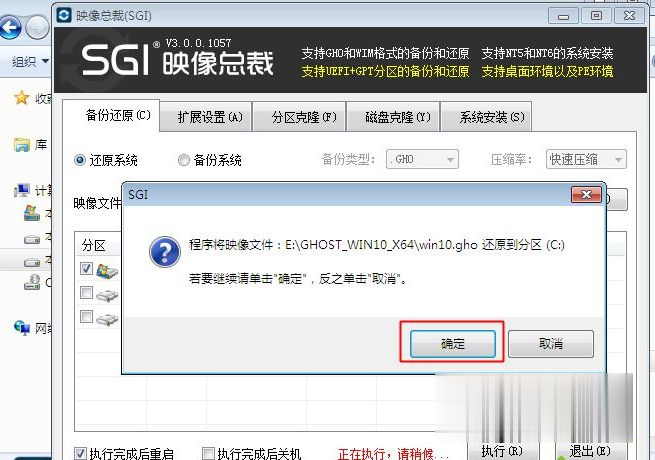Click the Network icon in the Explorer sidebar

pos(22,328)
